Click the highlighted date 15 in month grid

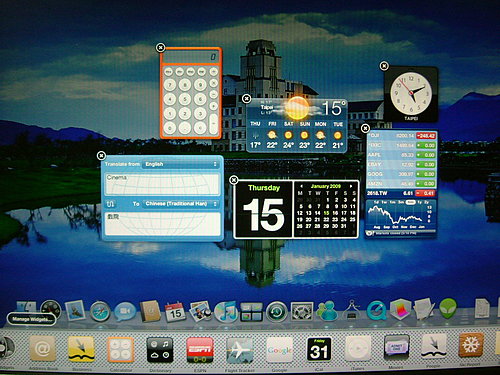326,213
